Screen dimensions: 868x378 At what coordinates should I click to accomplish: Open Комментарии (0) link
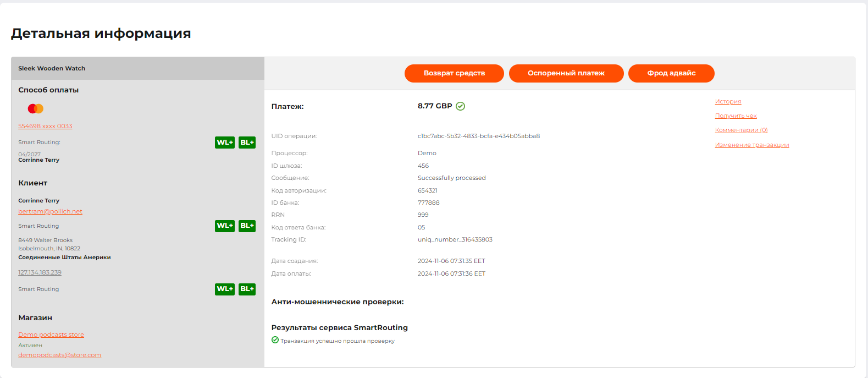tap(741, 130)
